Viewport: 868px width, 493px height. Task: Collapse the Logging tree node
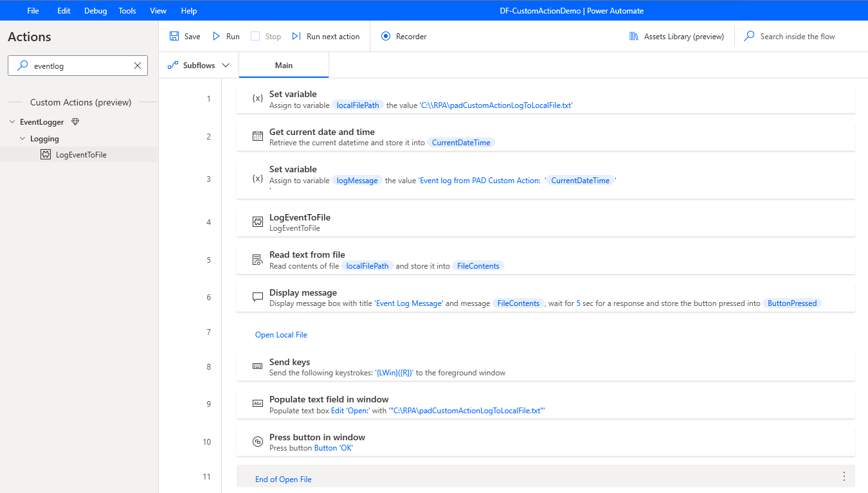[23, 139]
